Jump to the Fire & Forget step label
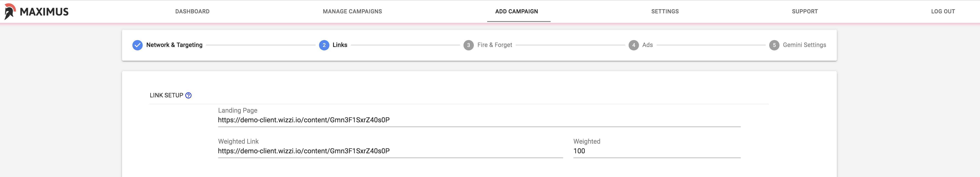Image resolution: width=980 pixels, height=177 pixels. coord(495,45)
